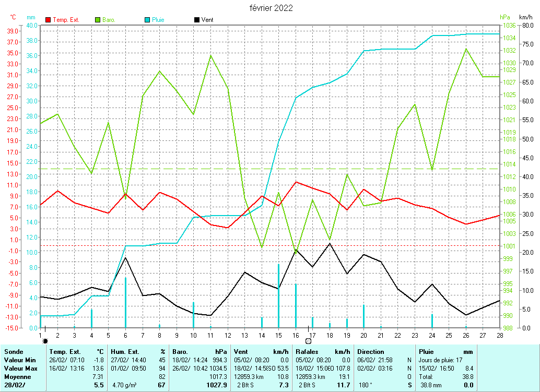Click the full moon icon below the chart

(x=308, y=341)
